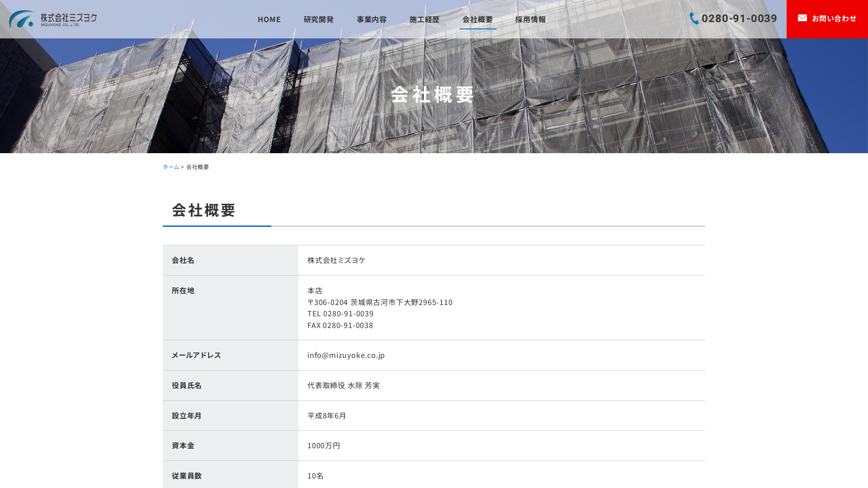This screenshot has width=868, height=488.
Task: Click the 資本金 row label
Action: pyautogui.click(x=183, y=446)
